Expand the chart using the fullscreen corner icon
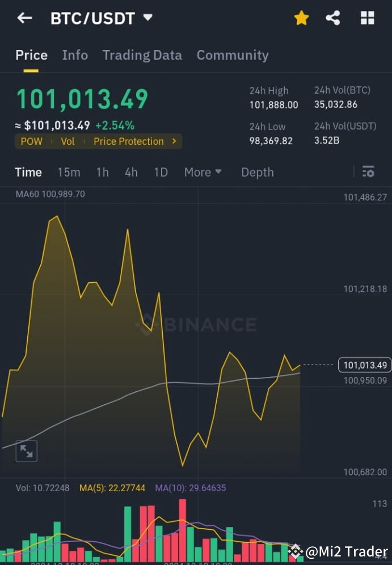Screen dimensions: 392x565 [26, 451]
